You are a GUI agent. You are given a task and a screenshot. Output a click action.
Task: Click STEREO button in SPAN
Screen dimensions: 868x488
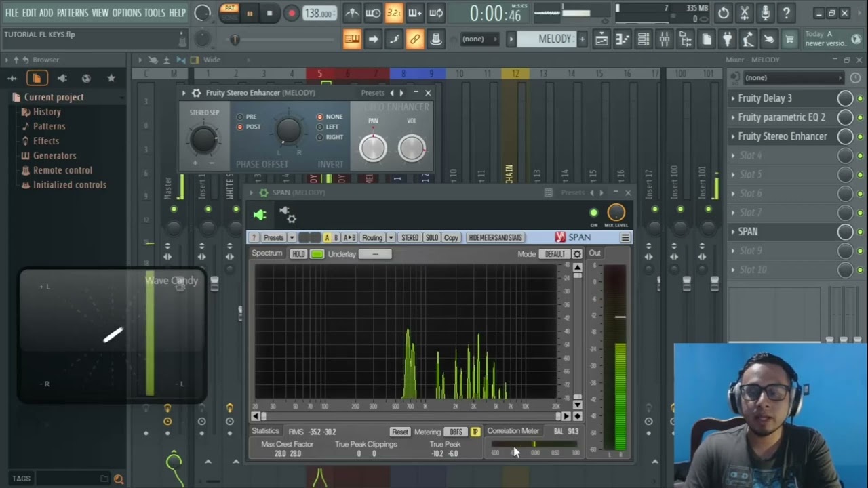tap(410, 238)
